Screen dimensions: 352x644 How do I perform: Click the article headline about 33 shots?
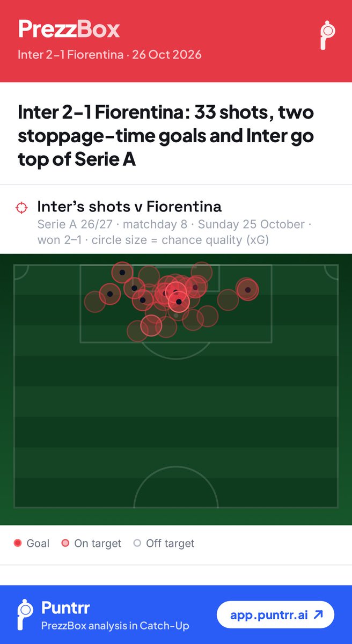tap(166, 136)
